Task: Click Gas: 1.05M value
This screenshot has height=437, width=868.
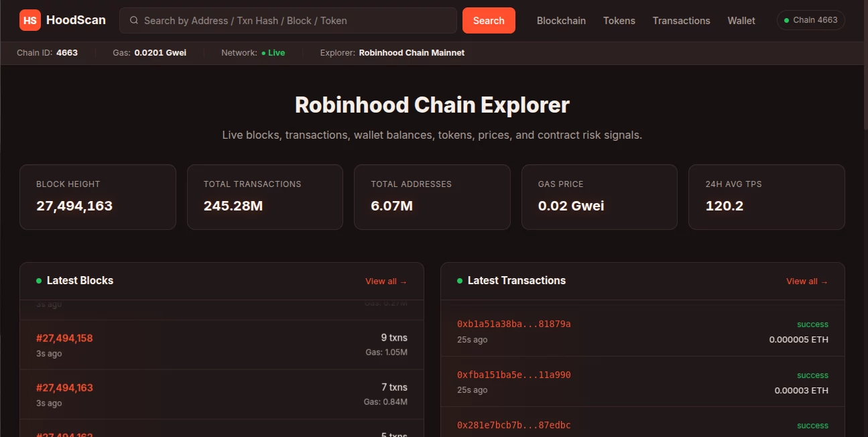Action: click(386, 353)
